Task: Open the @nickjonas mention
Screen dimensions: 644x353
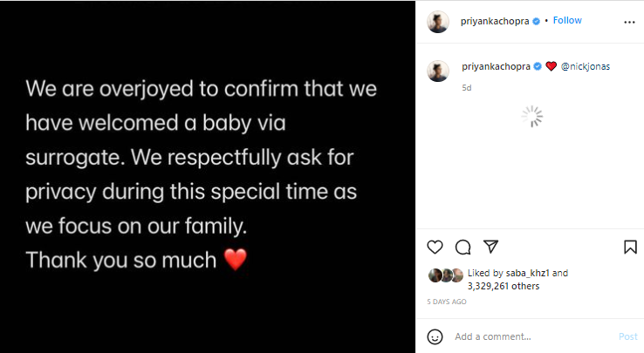Action: click(586, 66)
